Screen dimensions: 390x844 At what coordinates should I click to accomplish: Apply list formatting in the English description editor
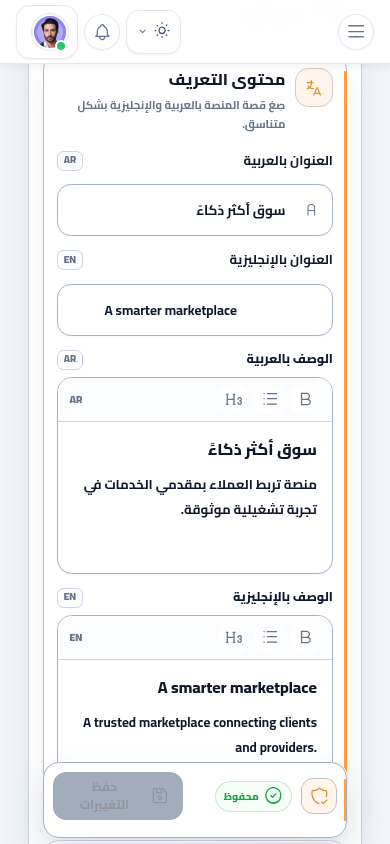click(270, 637)
